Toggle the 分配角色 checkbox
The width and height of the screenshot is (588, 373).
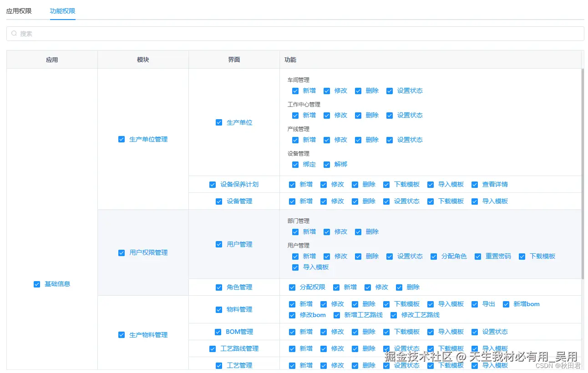point(434,257)
